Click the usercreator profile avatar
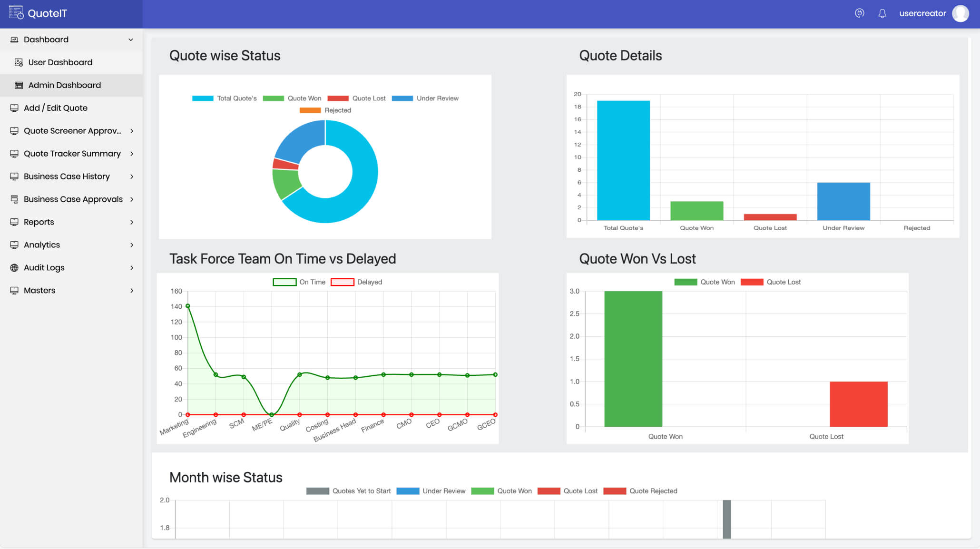The image size is (980, 549). [x=960, y=13]
